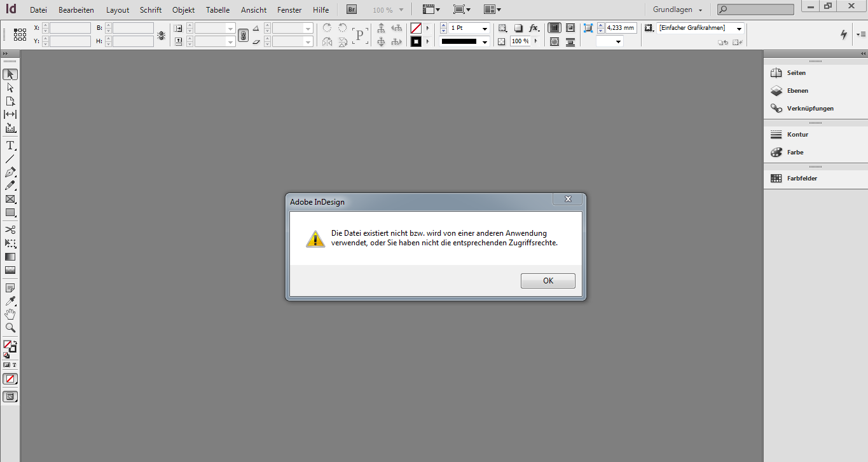Open the screen mode dropdown in application bar
Viewport: 868px width, 462px height.
pyautogui.click(x=462, y=10)
